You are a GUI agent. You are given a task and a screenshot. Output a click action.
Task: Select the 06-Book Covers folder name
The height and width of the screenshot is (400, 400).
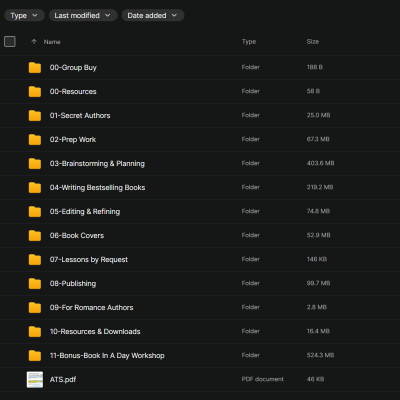(x=77, y=236)
